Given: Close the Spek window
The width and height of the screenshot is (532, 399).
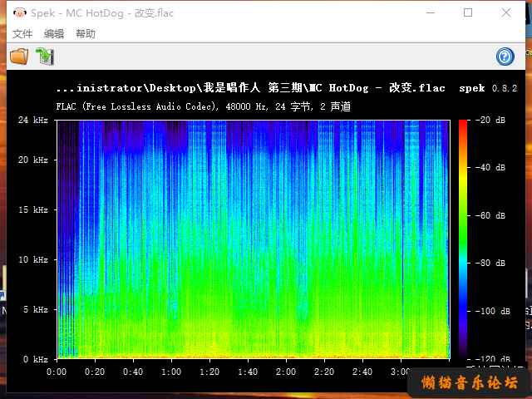Looking at the screenshot, I should coord(506,13).
